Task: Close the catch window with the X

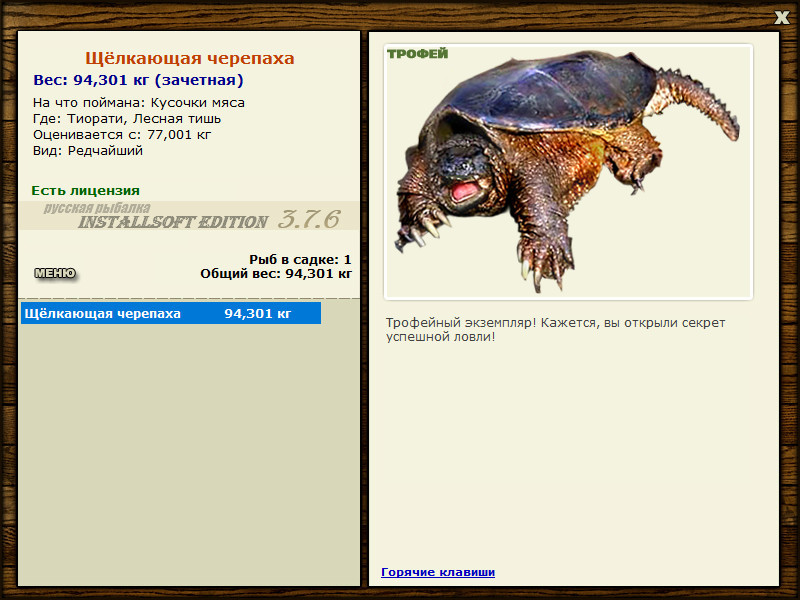Action: tap(781, 17)
